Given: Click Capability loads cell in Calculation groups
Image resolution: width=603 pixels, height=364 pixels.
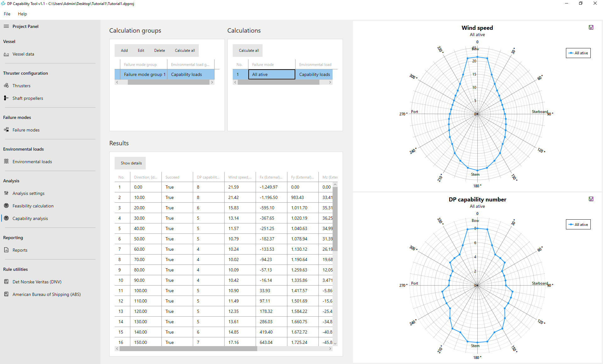Looking at the screenshot, I should pos(191,74).
